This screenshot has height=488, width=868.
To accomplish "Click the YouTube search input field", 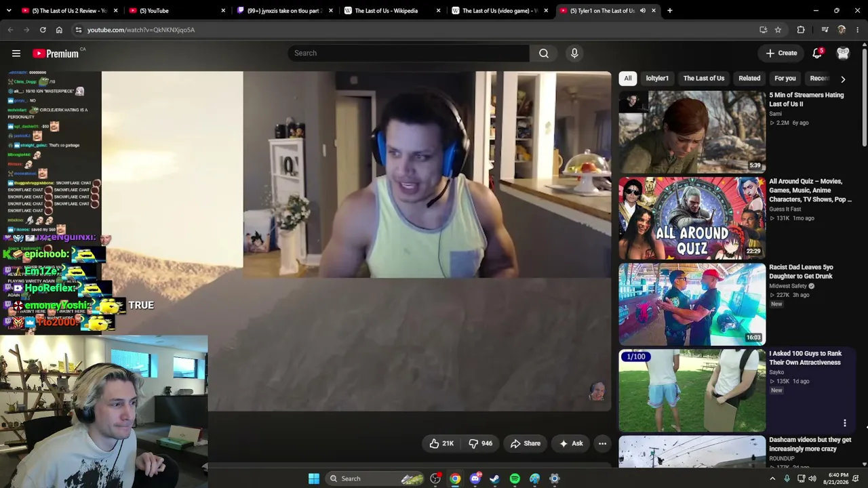I will [408, 54].
